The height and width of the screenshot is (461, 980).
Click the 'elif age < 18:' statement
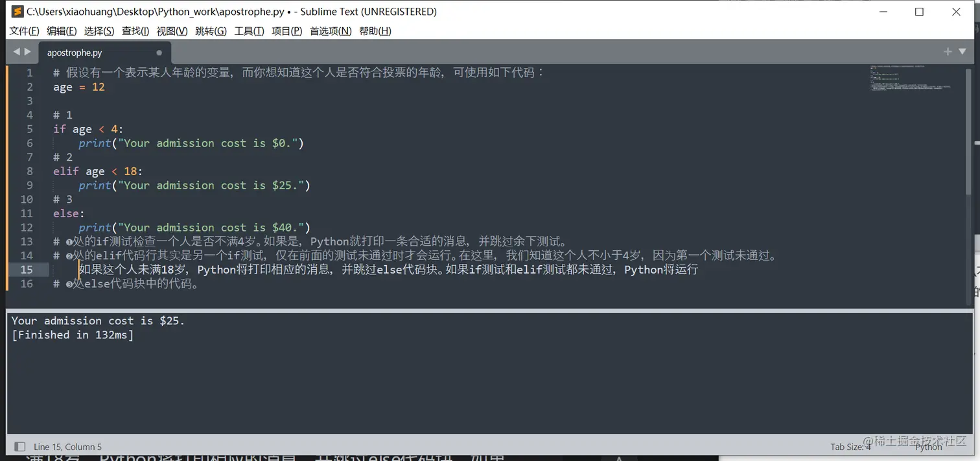[98, 171]
